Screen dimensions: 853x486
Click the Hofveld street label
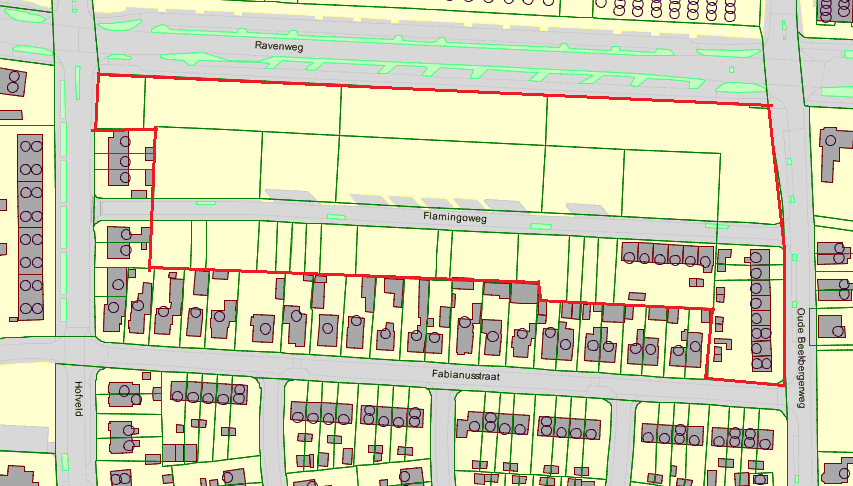78,399
